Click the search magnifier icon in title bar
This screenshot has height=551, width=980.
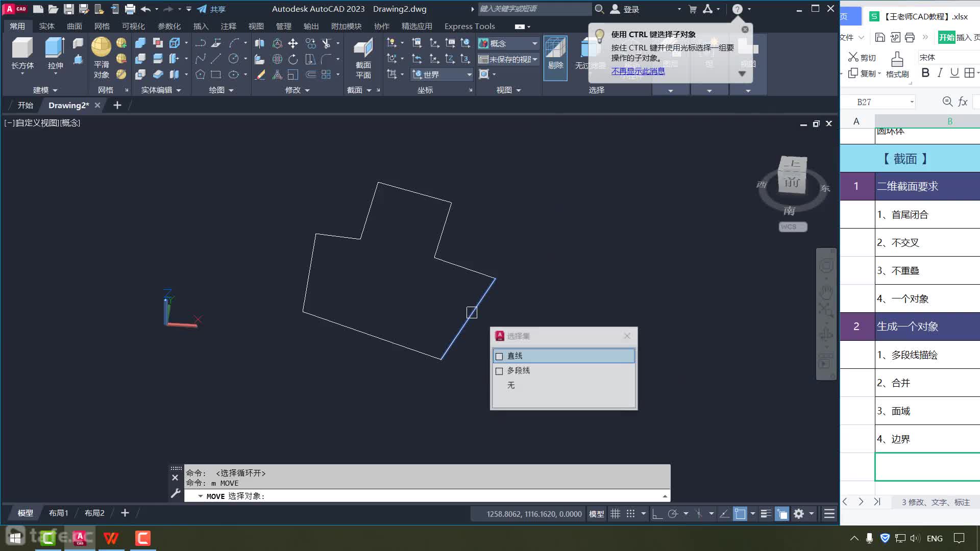tap(599, 9)
